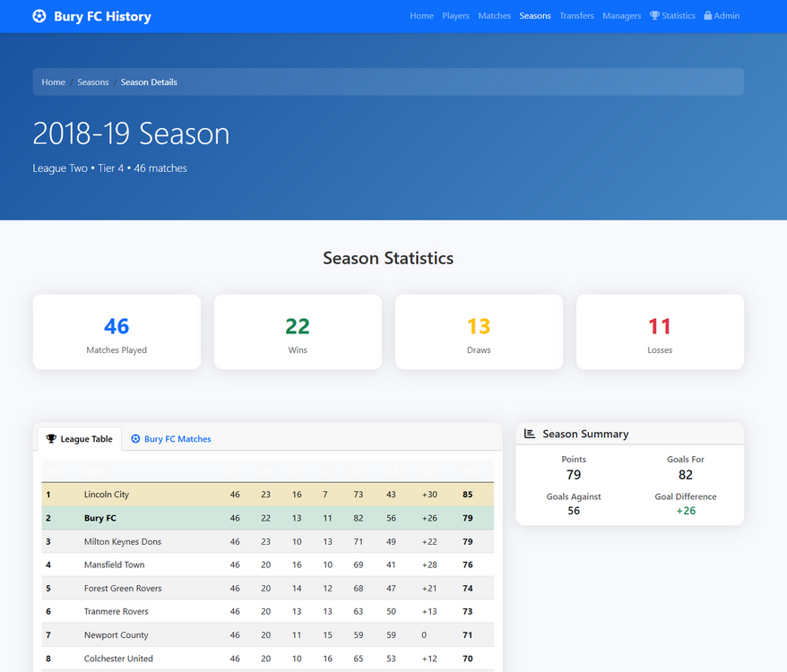Click the 2018-19 Season heading

131,134
